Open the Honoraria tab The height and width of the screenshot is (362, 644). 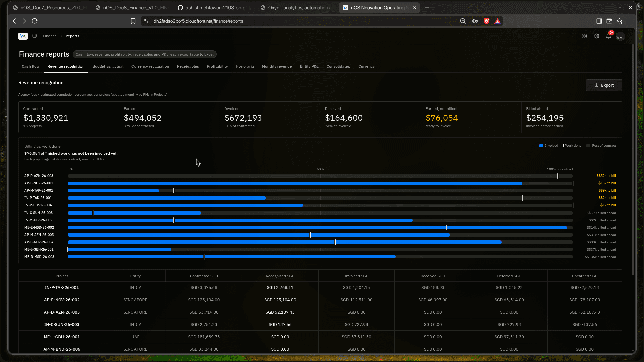click(x=245, y=66)
